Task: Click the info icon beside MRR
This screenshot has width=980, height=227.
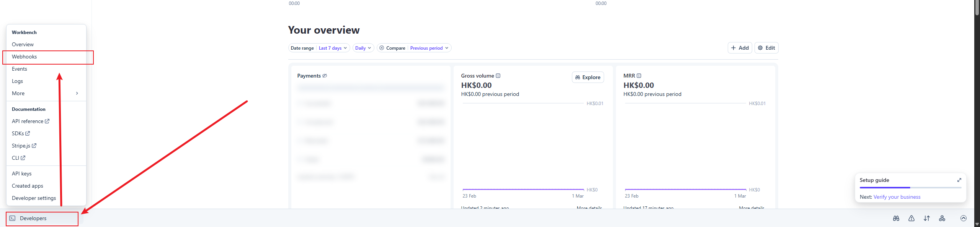Action: coord(639,76)
